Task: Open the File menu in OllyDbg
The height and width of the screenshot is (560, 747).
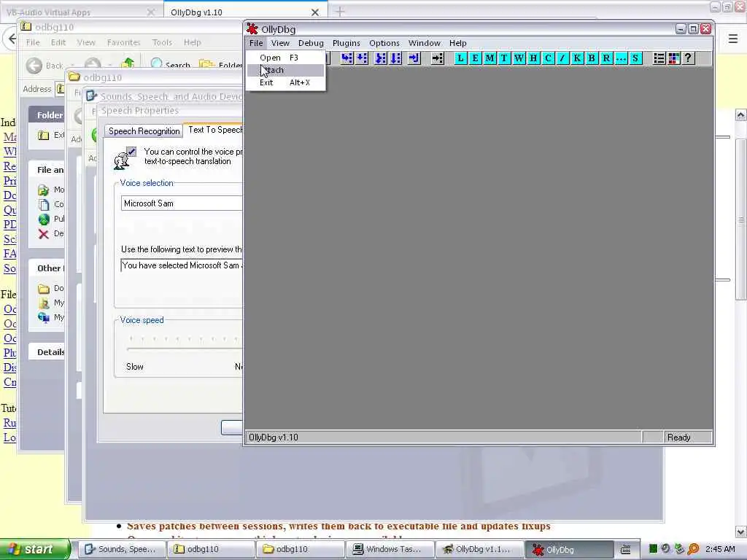Action: [256, 43]
